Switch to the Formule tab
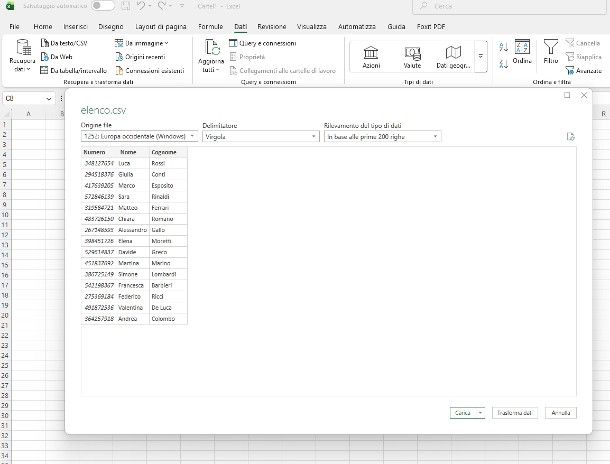This screenshot has height=464, width=610. tap(210, 26)
